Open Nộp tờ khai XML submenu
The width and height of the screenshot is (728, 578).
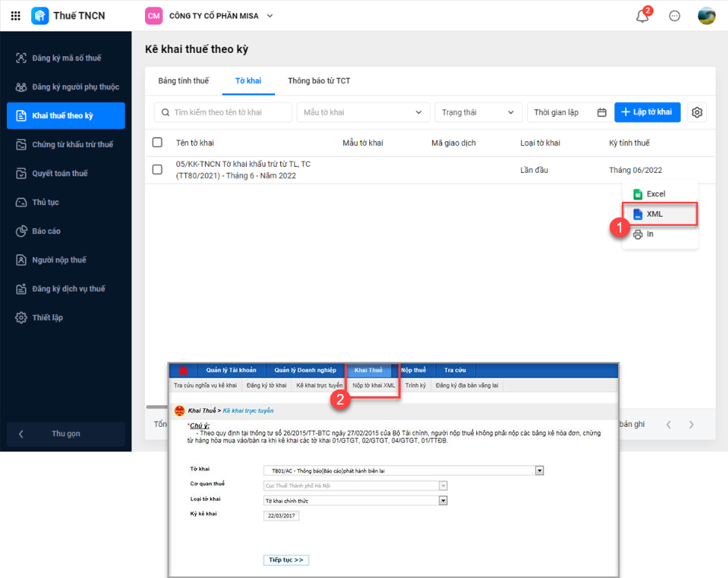374,385
